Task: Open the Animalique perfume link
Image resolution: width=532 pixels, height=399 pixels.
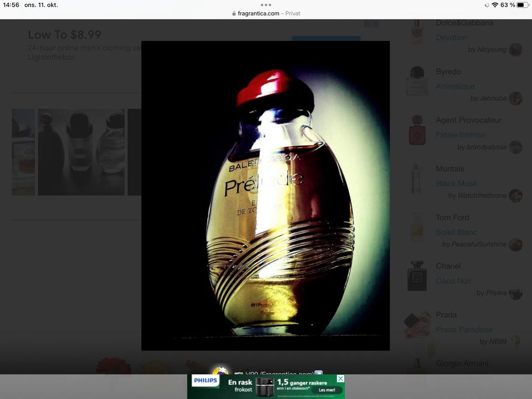Action: click(x=455, y=86)
